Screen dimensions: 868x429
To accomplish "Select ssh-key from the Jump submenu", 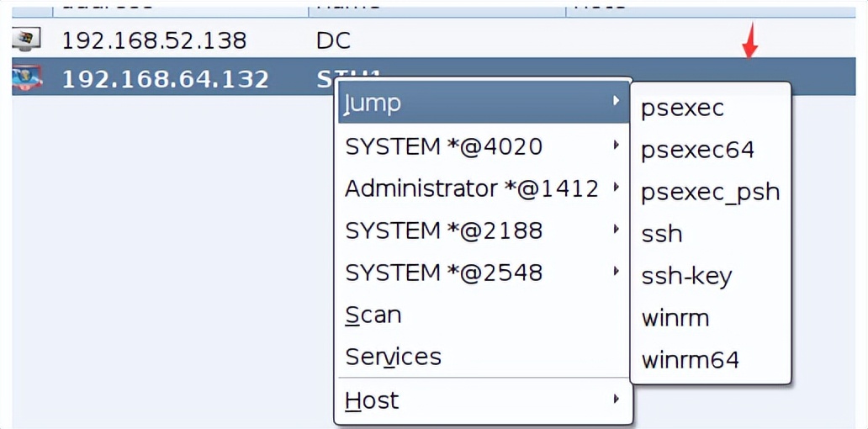I will coord(711,276).
